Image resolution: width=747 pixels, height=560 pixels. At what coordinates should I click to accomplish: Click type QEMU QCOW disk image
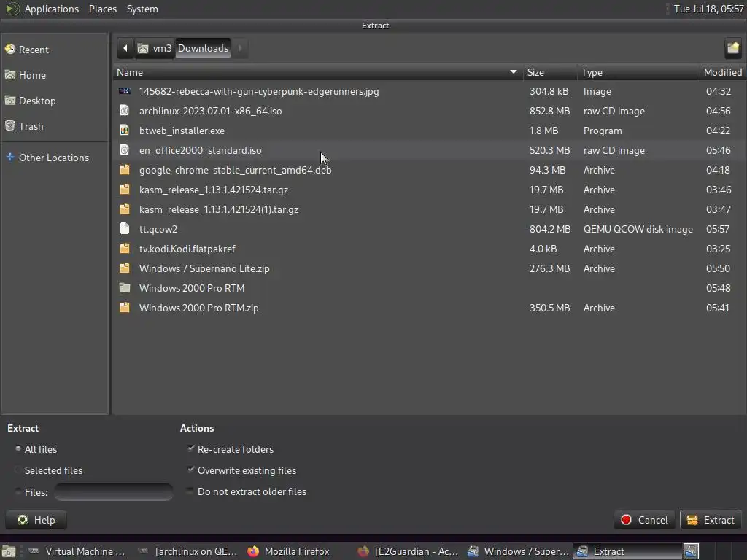click(x=638, y=229)
